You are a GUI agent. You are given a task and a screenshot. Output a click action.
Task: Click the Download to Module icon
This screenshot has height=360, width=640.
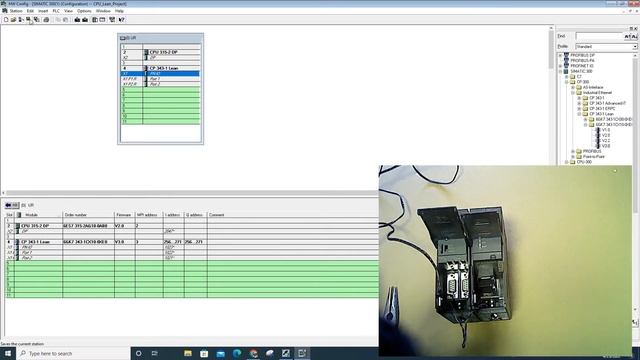pyautogui.click(x=77, y=20)
